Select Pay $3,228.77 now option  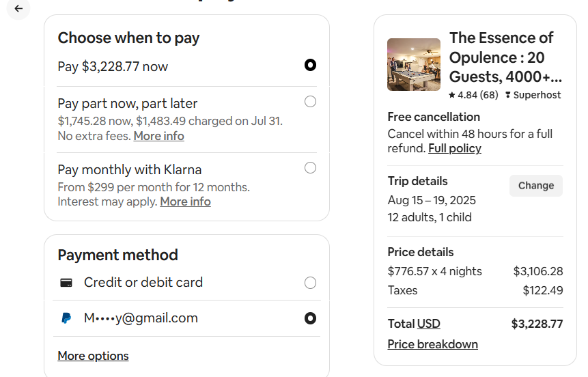click(x=310, y=66)
